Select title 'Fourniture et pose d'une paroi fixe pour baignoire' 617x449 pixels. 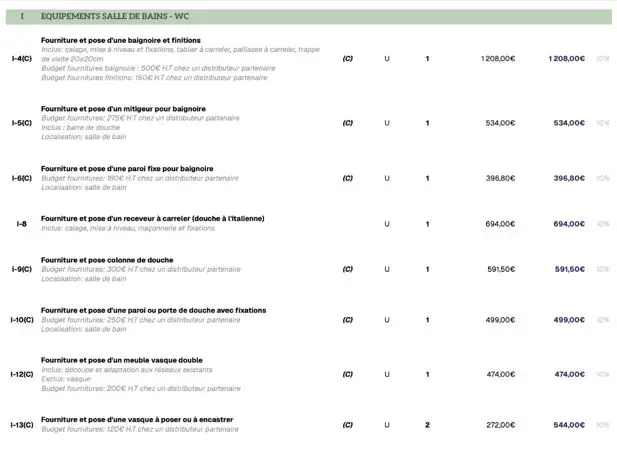point(126,168)
